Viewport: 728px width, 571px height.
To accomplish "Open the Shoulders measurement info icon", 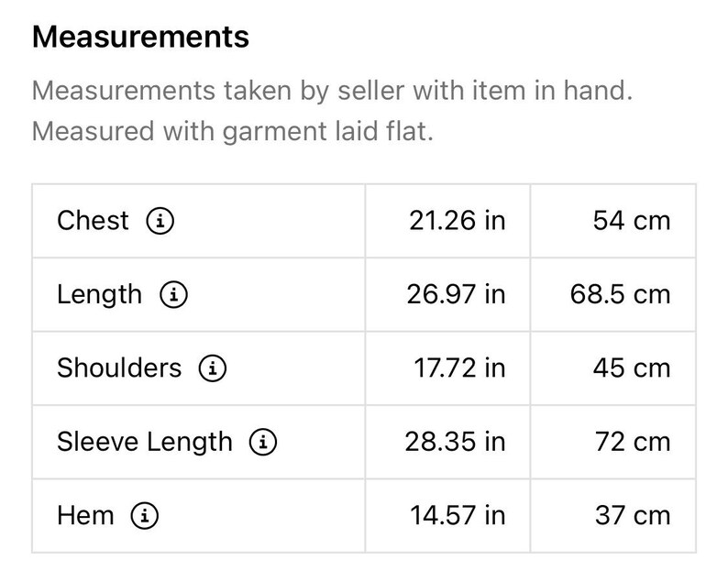I will tap(213, 368).
